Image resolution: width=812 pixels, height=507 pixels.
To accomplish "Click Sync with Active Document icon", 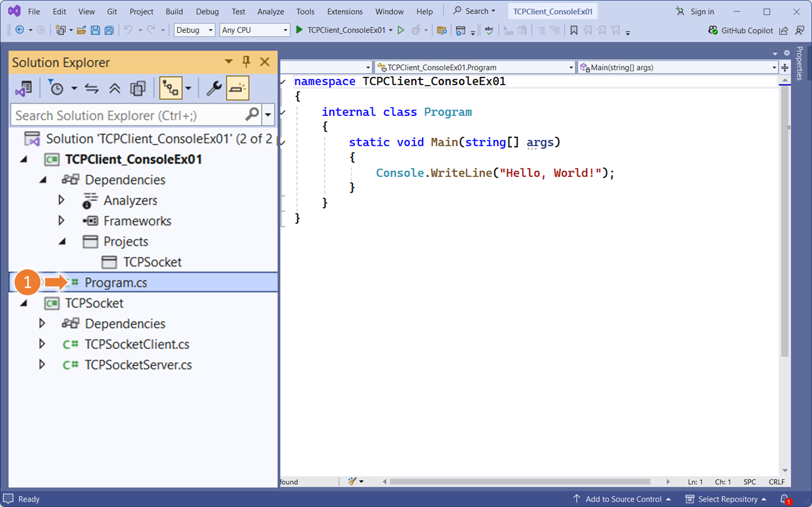I will (x=91, y=88).
